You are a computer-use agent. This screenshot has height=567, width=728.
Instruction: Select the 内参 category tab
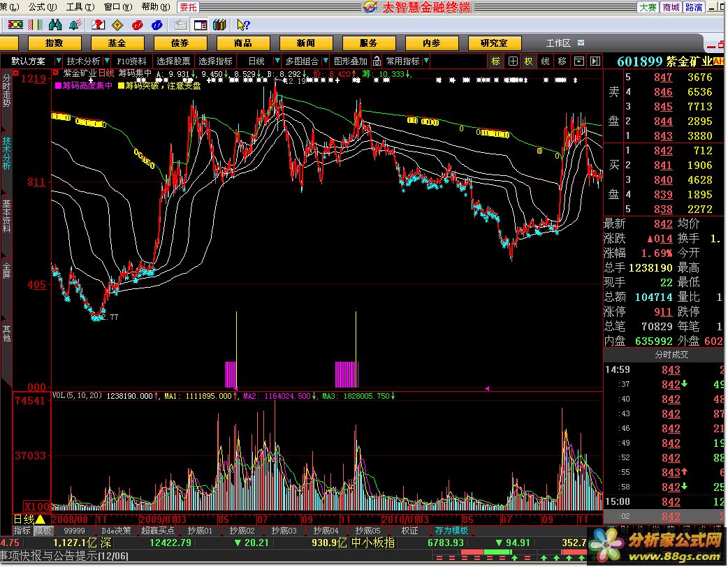pos(432,43)
